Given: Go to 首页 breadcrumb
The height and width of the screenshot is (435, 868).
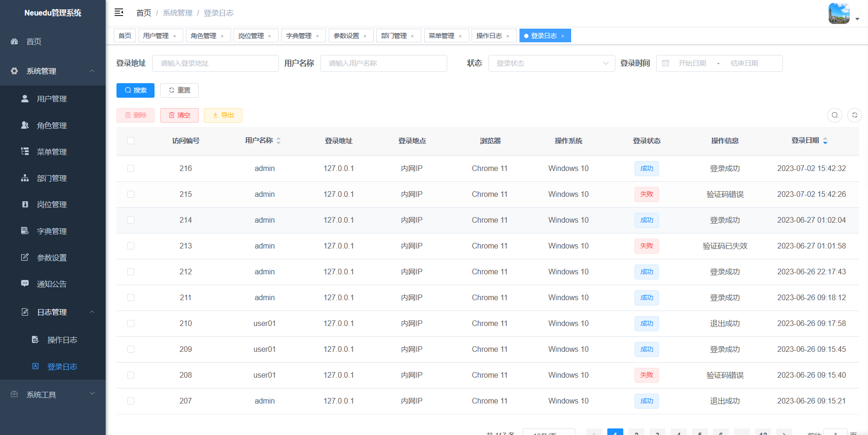Looking at the screenshot, I should click(144, 13).
